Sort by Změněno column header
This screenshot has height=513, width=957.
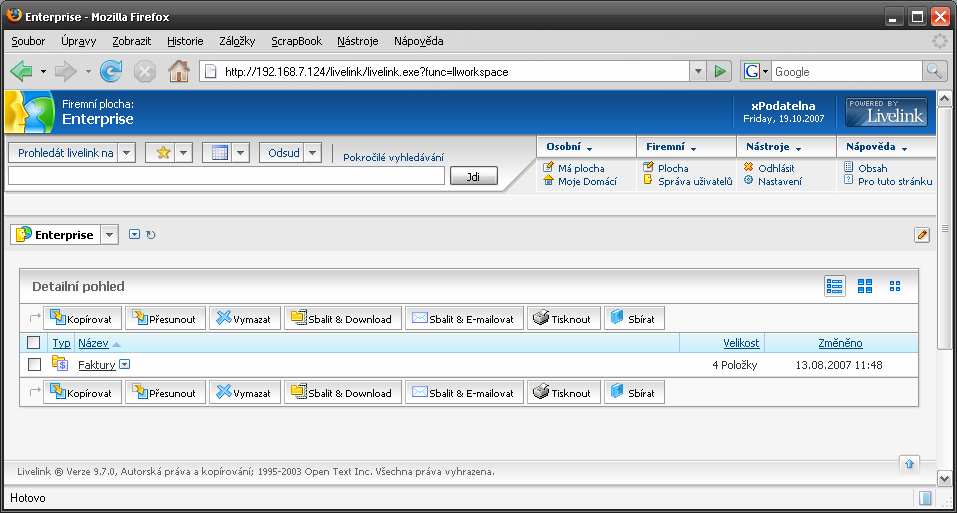840,343
